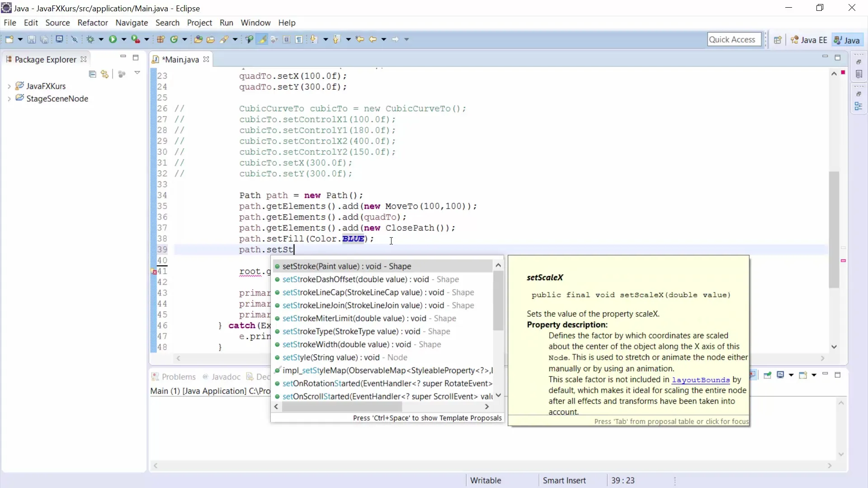
Task: Select setStrokeType(StrokeType value) proposal
Action: point(382,332)
